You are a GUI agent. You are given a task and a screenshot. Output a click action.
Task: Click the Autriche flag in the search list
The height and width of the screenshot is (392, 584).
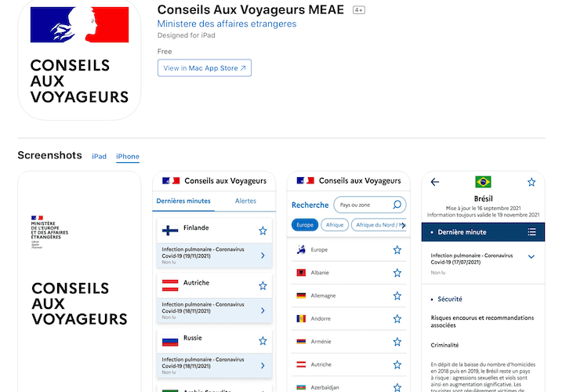pos(301,365)
